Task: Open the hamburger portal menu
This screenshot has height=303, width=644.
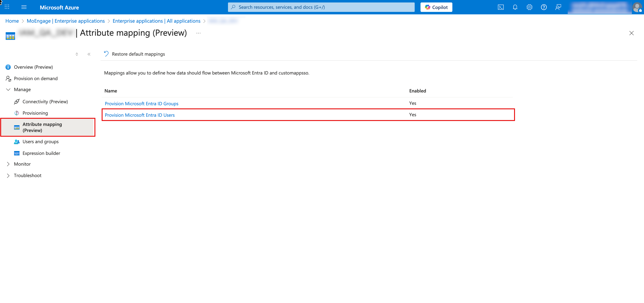Action: (x=24, y=7)
